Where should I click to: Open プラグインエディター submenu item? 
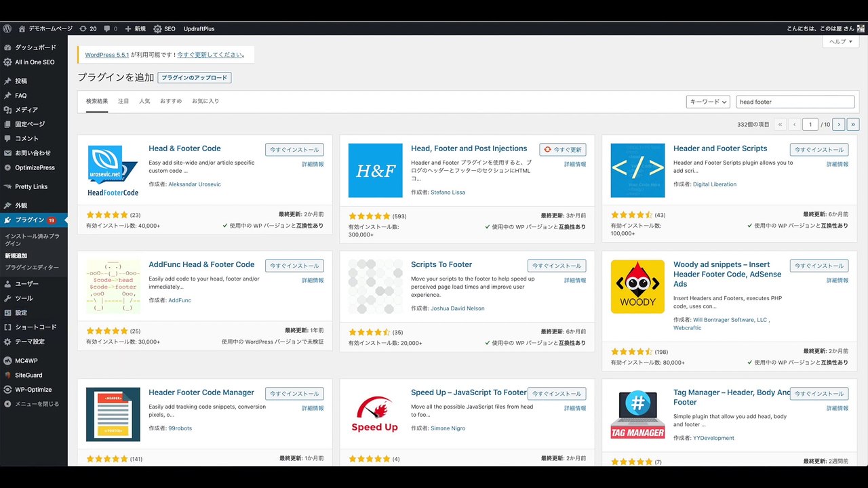pyautogui.click(x=32, y=267)
